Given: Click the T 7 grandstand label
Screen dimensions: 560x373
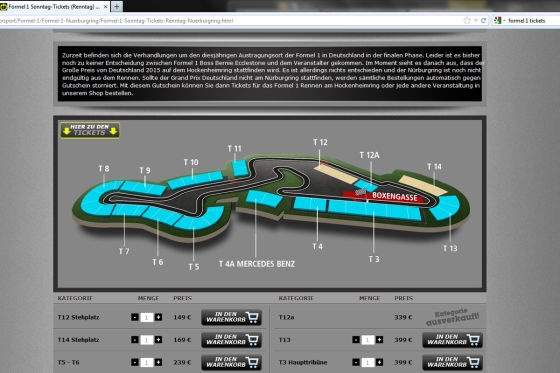Looking at the screenshot, I should 124,252.
